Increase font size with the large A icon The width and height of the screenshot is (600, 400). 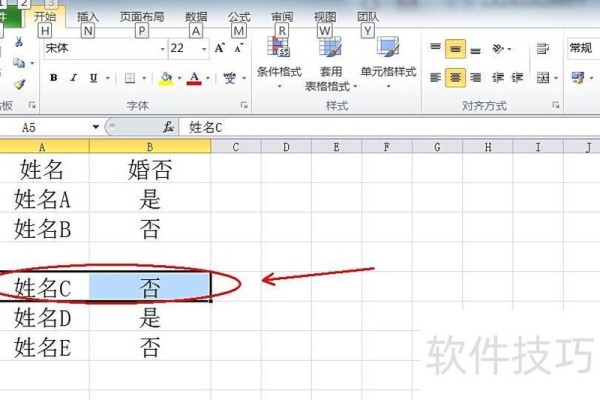(220, 48)
